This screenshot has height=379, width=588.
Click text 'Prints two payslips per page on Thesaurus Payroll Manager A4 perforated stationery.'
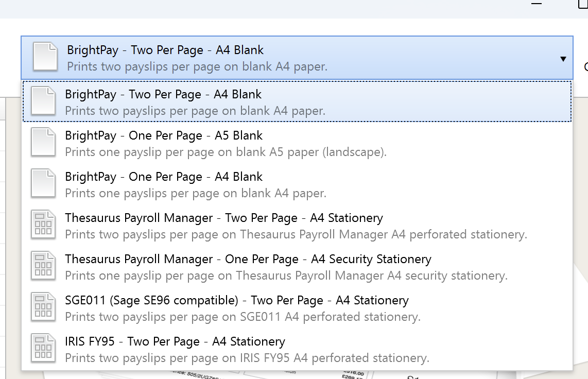tap(296, 234)
